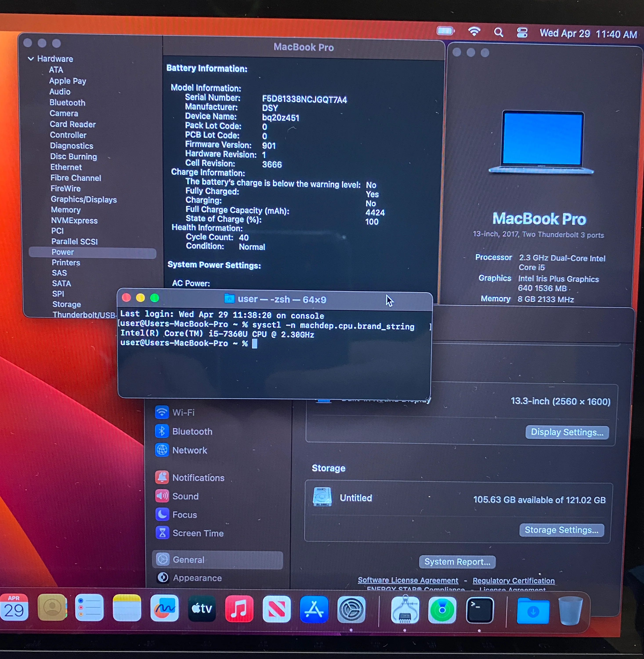Launch the Music app from the Dock

[239, 609]
